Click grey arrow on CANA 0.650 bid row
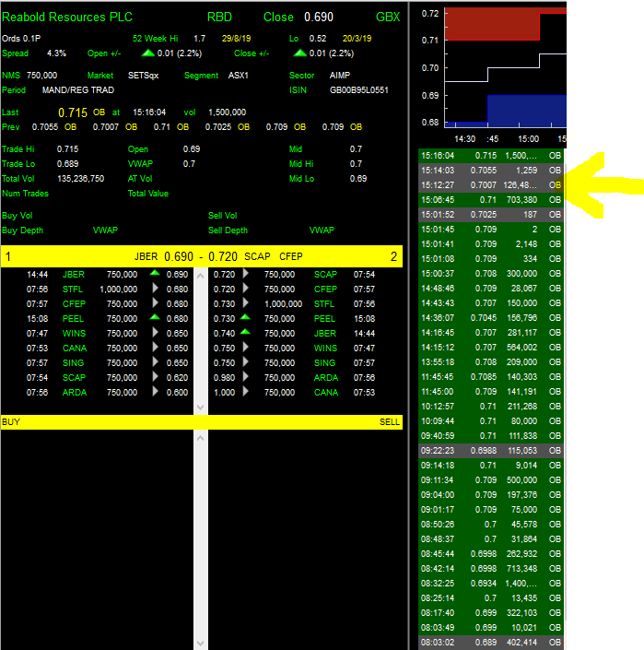The image size is (644, 650). tap(156, 348)
